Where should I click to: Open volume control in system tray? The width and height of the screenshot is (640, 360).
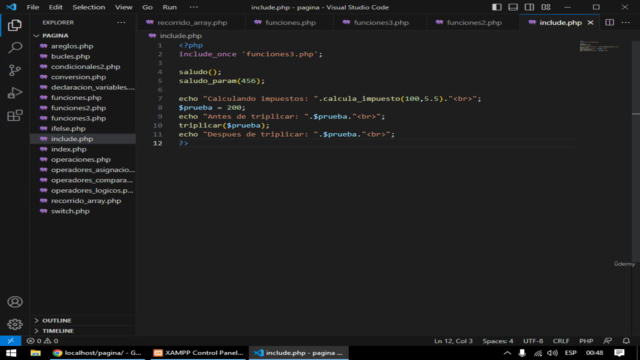(x=552, y=353)
